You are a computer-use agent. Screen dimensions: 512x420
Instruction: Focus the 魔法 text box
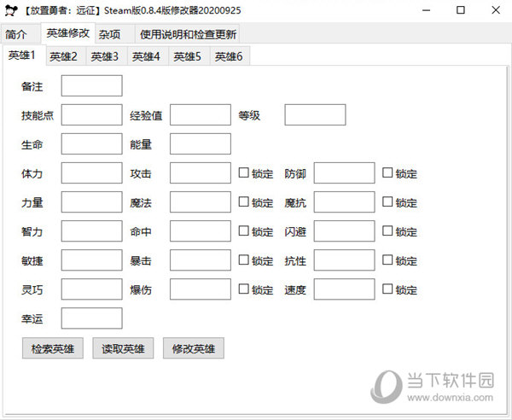coord(201,202)
